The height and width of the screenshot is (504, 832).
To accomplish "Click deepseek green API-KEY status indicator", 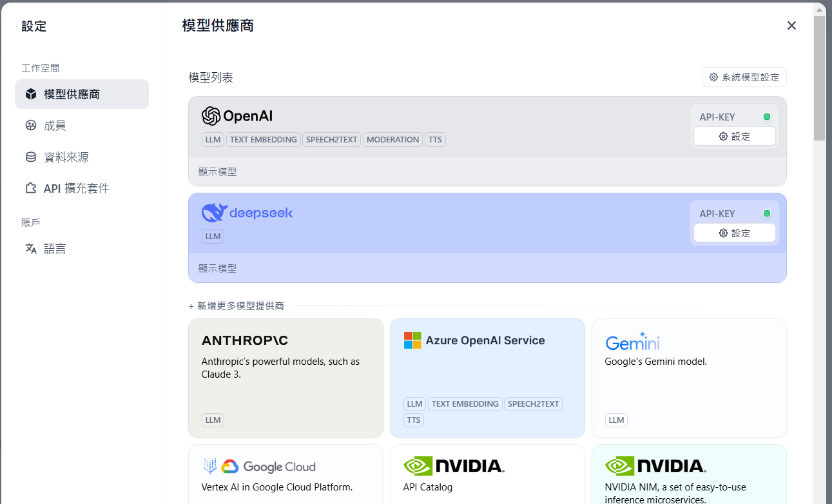I will [767, 213].
